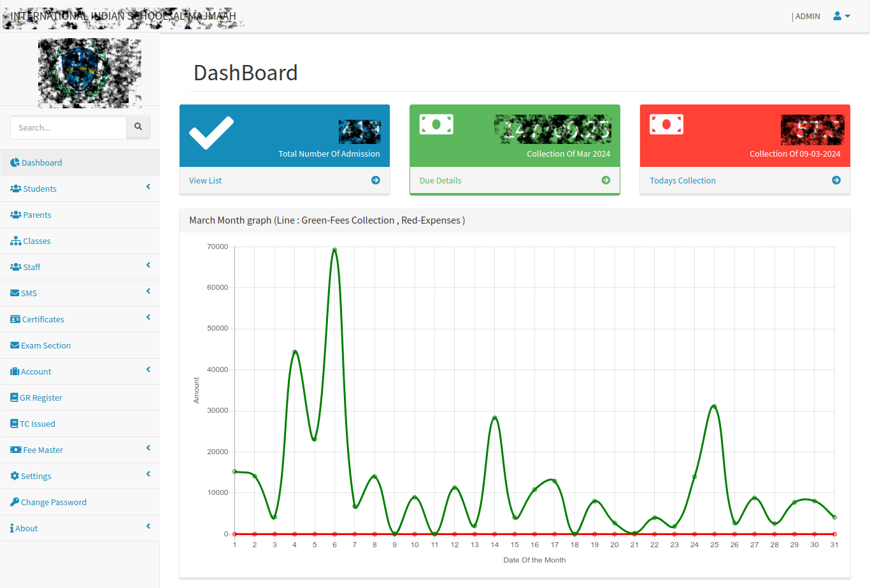This screenshot has height=588, width=870.
Task: Click the money icon on green card
Action: [x=436, y=124]
